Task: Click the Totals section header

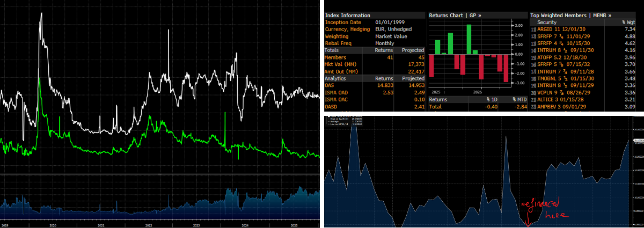Action: tap(332, 50)
